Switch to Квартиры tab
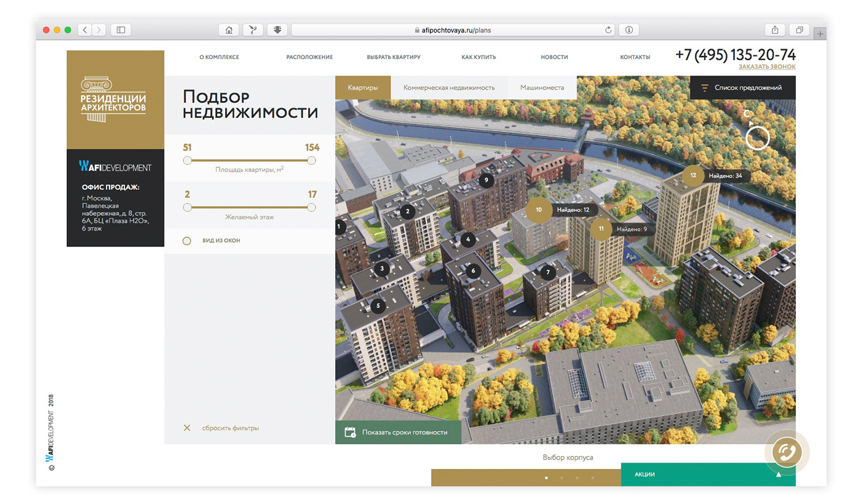 pos(363,87)
